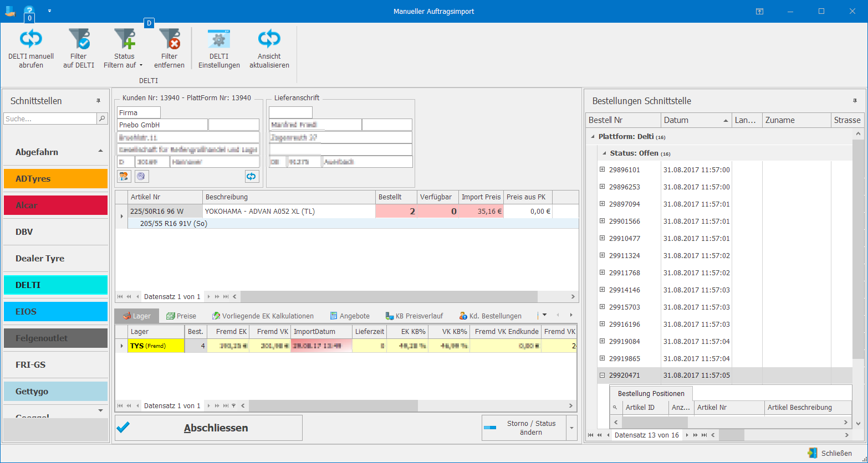The height and width of the screenshot is (463, 868).
Task: Jump to last record in Bestellungen navigator
Action: [x=704, y=435]
